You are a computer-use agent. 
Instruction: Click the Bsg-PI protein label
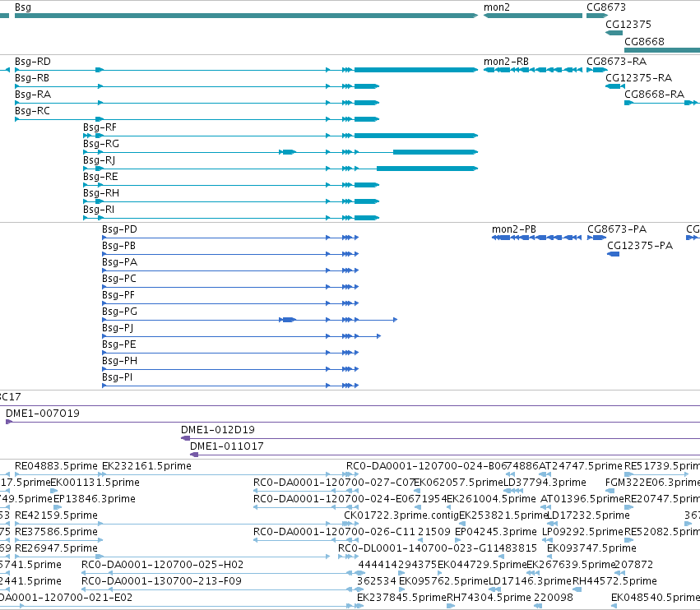coord(117,377)
